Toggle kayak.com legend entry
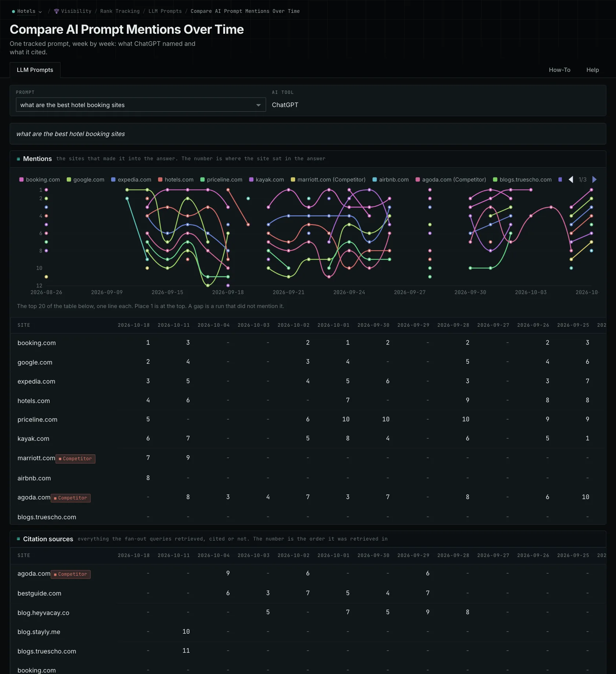This screenshot has height=674, width=616. (267, 180)
